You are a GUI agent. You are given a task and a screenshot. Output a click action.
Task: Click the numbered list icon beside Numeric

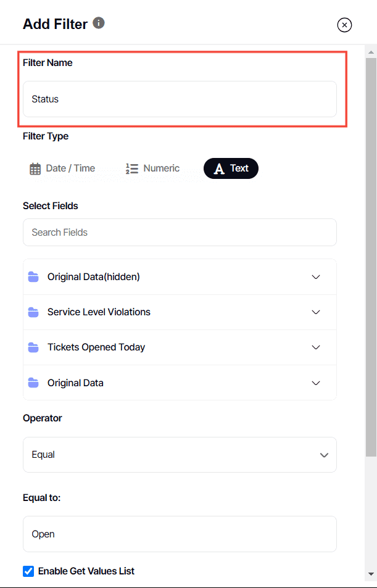(x=131, y=168)
